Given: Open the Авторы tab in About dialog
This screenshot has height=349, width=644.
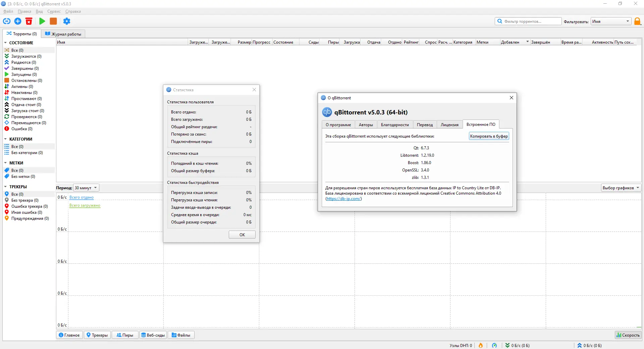Looking at the screenshot, I should coord(366,125).
